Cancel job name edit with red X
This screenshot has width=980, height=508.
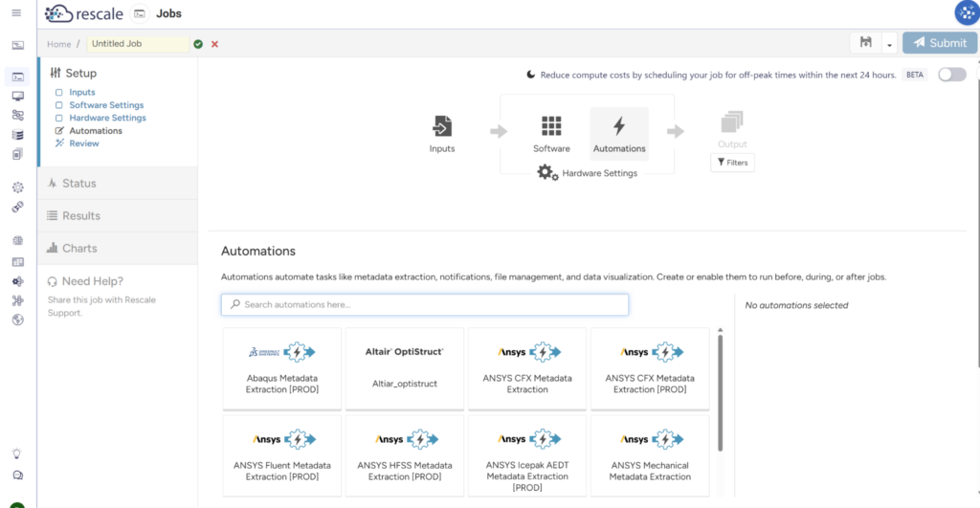tap(214, 44)
